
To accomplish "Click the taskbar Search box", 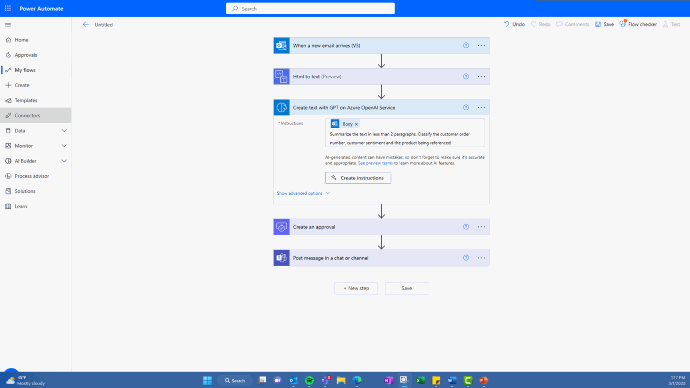I will coord(235,380).
